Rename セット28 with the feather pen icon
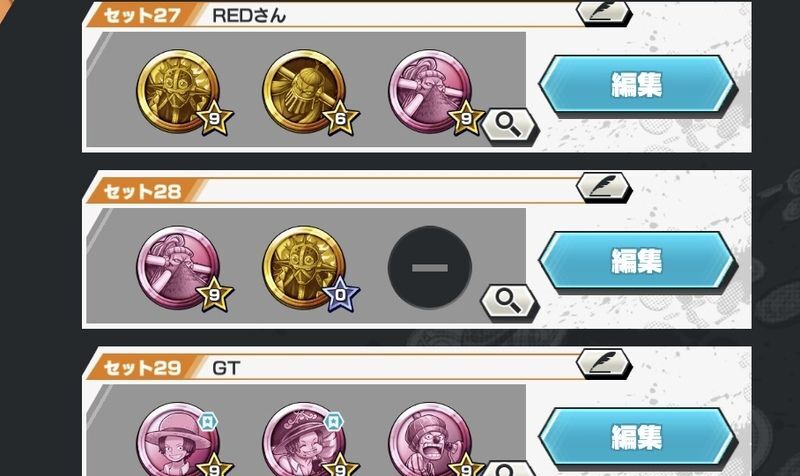Viewport: 800px width, 476px height. click(604, 187)
